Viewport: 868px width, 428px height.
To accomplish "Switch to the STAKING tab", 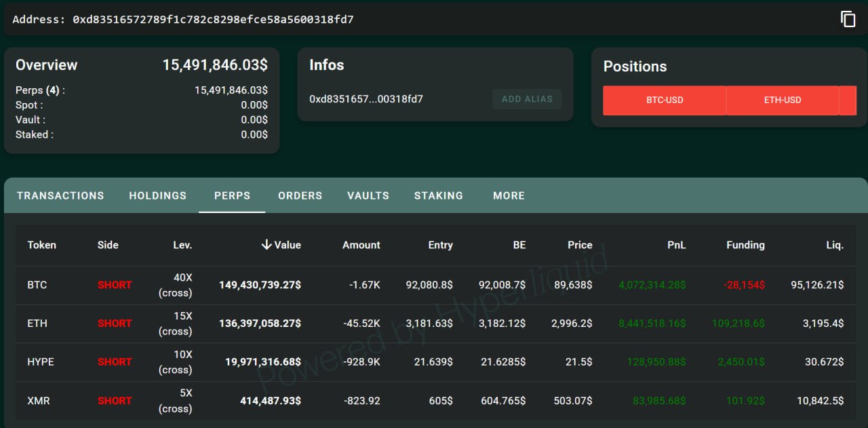I will 438,195.
